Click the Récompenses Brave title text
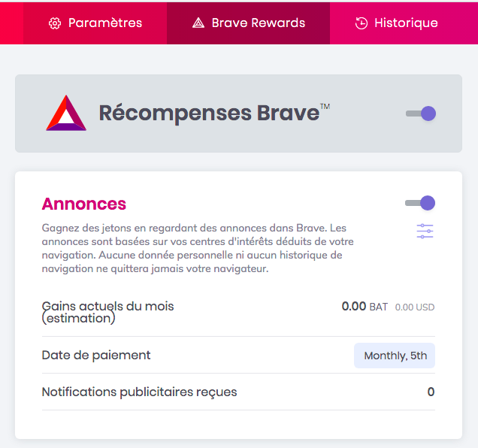Viewport: 478px width, 448px height. point(209,113)
